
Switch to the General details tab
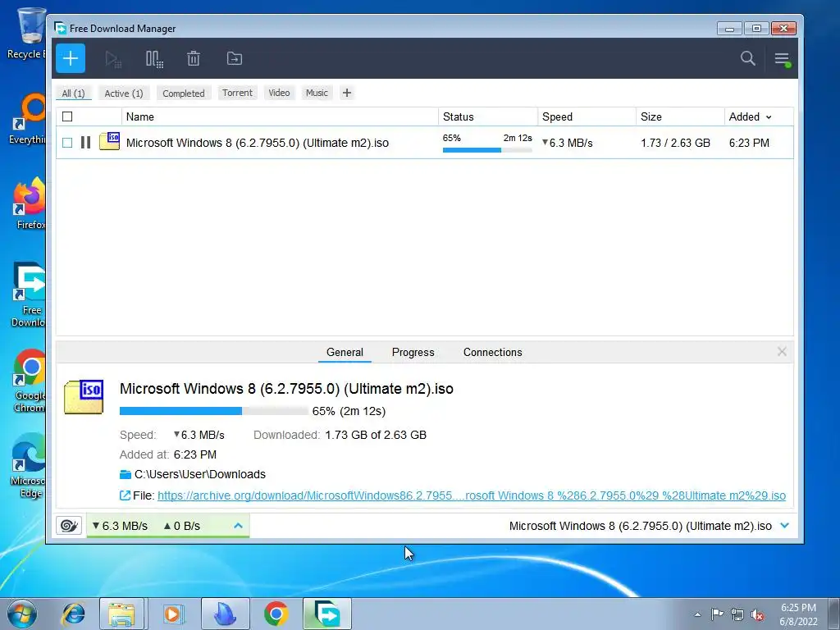(345, 353)
